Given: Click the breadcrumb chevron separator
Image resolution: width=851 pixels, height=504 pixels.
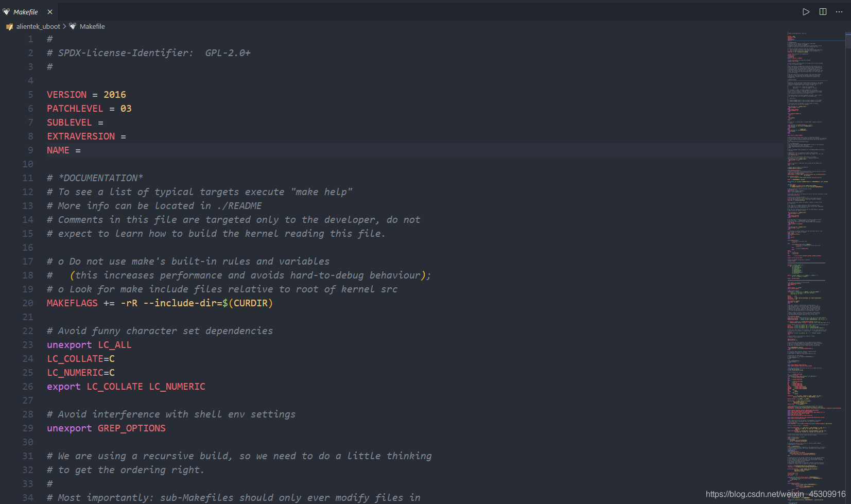Looking at the screenshot, I should pyautogui.click(x=64, y=26).
